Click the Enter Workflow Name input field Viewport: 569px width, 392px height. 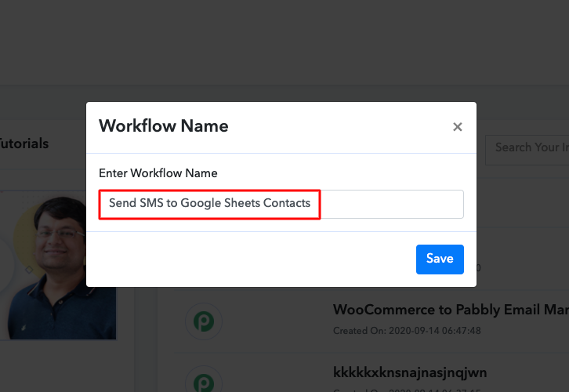pos(281,204)
